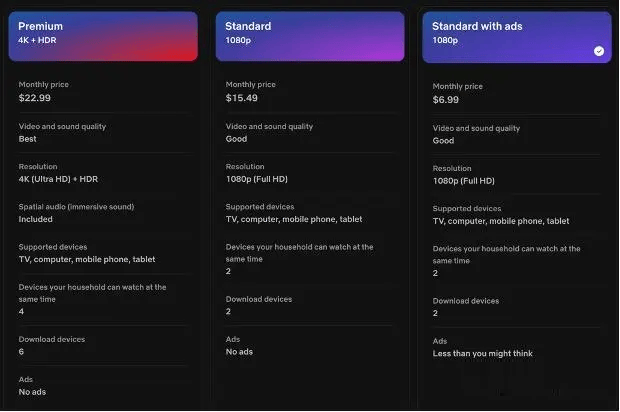Click Spatial audio "Included" under Premium
Viewport: 620px width, 412px height.
tap(35, 219)
